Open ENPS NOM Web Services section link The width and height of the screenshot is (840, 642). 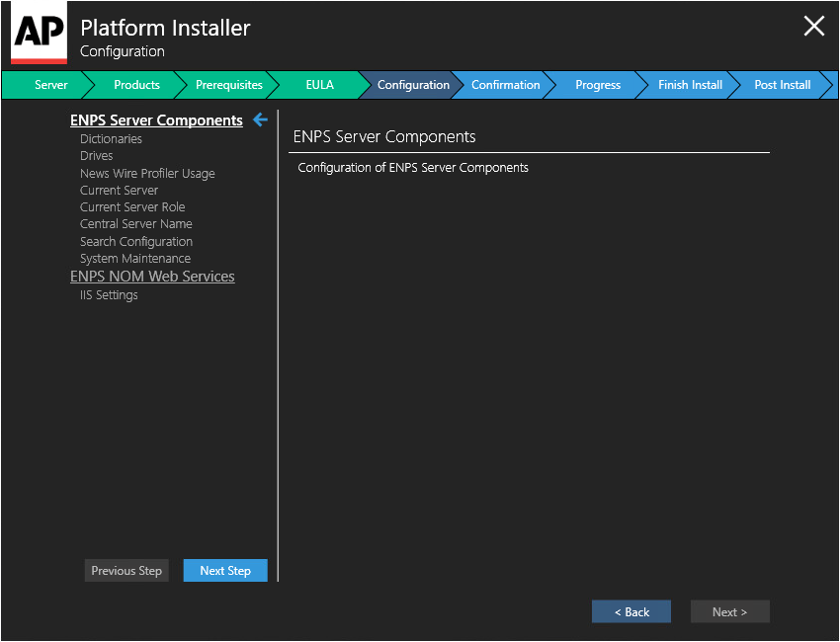[x=152, y=277]
